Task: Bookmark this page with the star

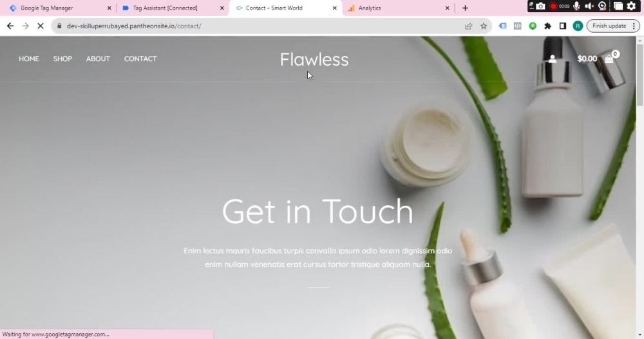Action: [484, 26]
